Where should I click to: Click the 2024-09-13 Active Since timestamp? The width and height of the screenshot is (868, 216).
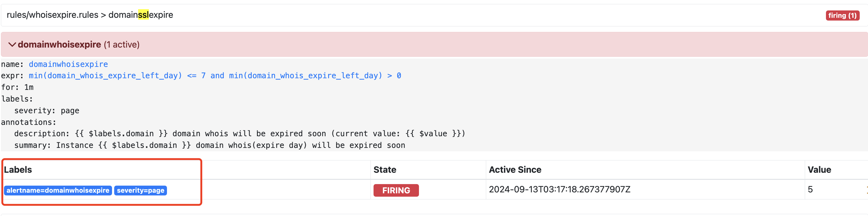point(559,189)
